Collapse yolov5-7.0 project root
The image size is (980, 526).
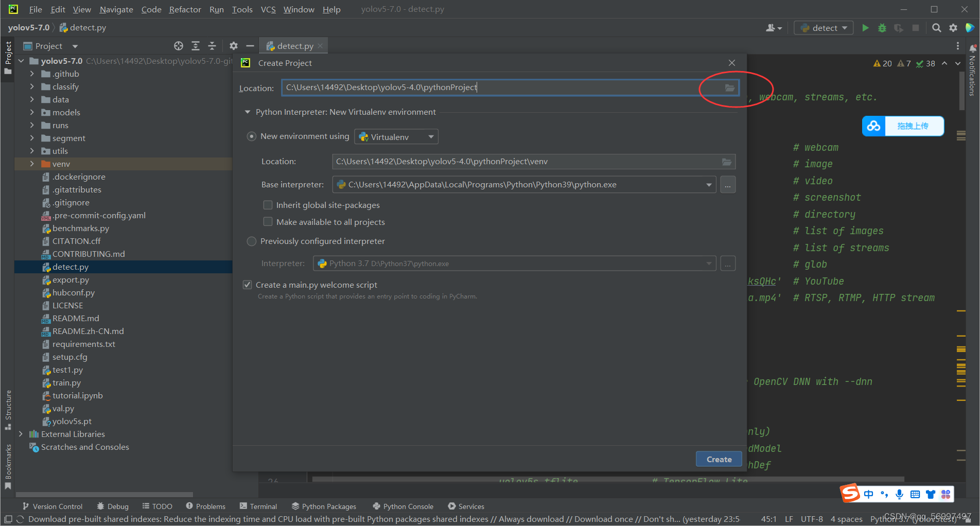coord(21,61)
